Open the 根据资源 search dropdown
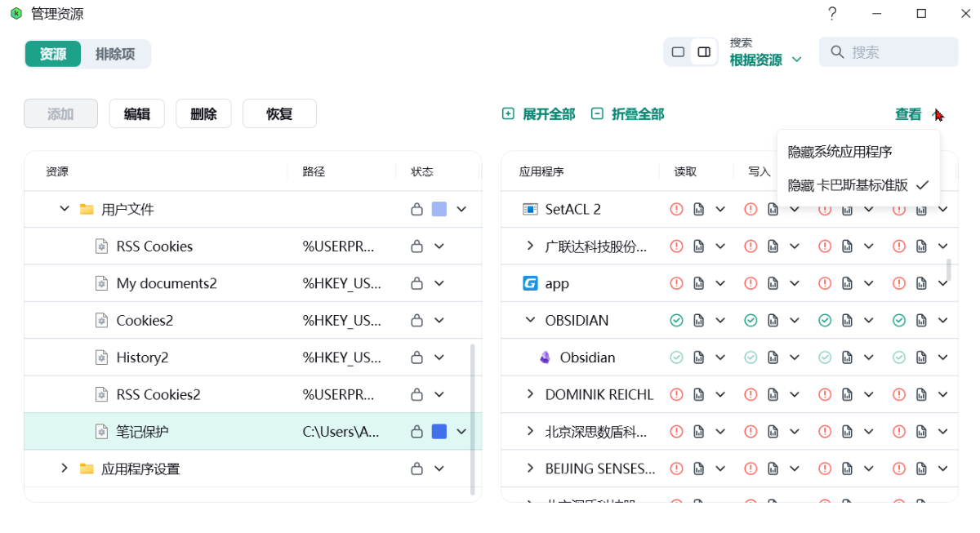Viewport: 980px width, 533px height. click(765, 60)
